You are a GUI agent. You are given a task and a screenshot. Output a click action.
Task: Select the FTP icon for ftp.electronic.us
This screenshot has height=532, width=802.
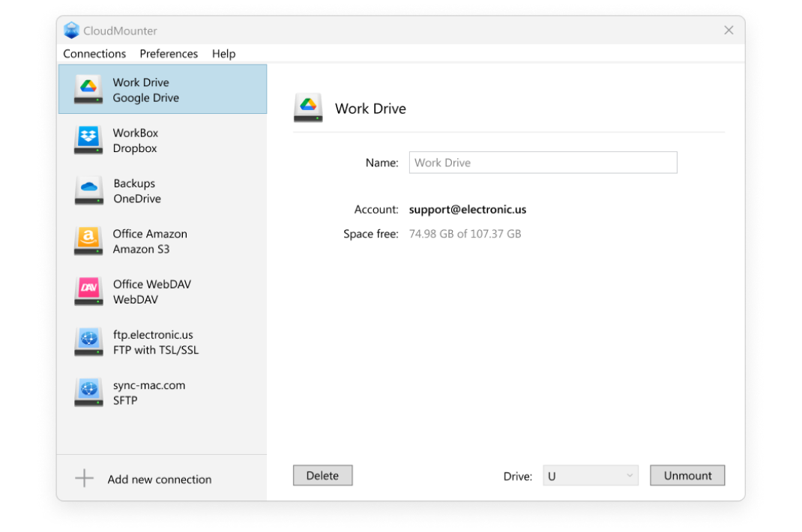coord(88,342)
